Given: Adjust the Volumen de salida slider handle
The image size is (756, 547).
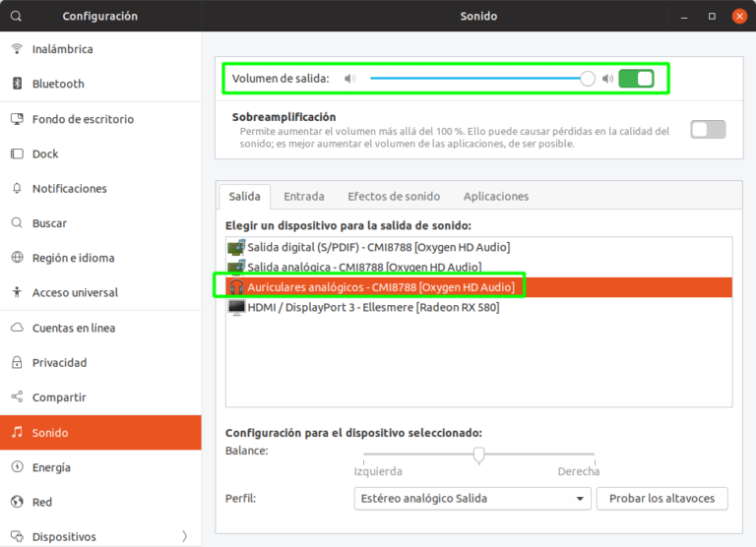Looking at the screenshot, I should [x=588, y=79].
